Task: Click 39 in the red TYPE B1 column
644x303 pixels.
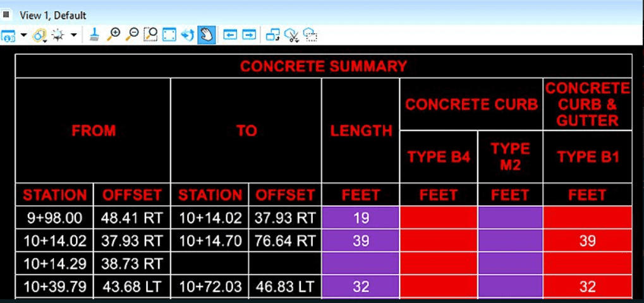Action: (x=587, y=241)
